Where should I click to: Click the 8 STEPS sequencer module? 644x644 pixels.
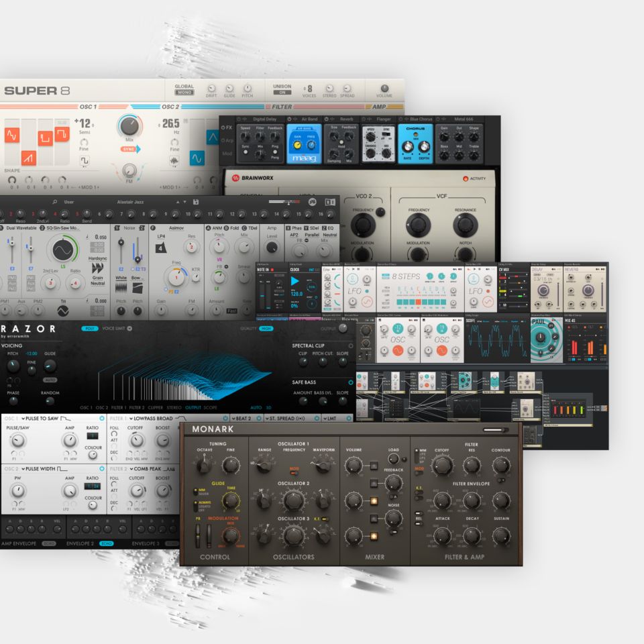pyautogui.click(x=420, y=289)
